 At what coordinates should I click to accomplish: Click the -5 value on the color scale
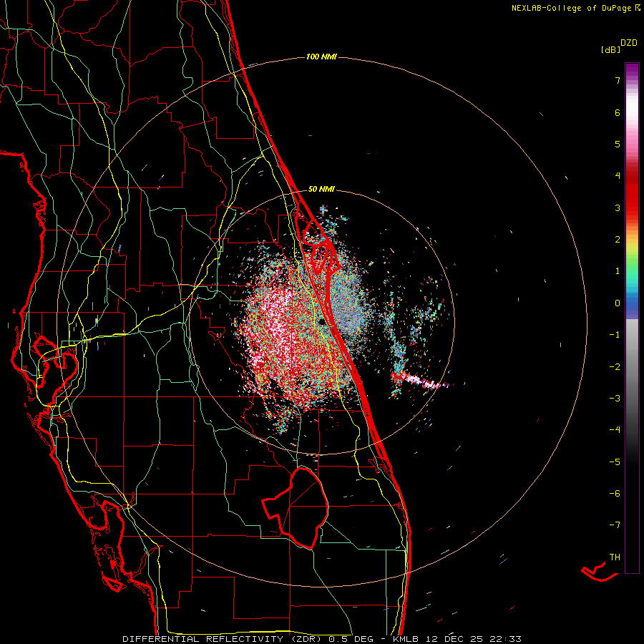pos(615,462)
